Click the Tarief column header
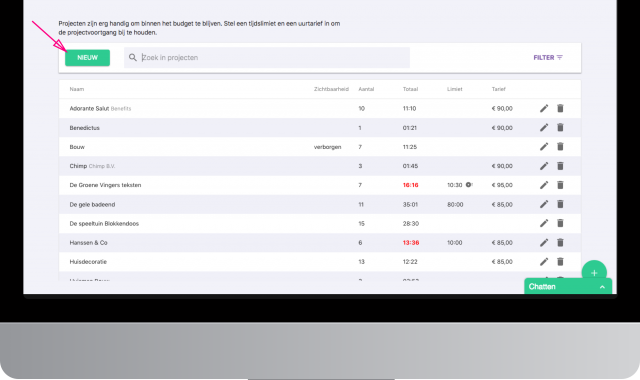Image resolution: width=640 pixels, height=380 pixels. pos(498,89)
